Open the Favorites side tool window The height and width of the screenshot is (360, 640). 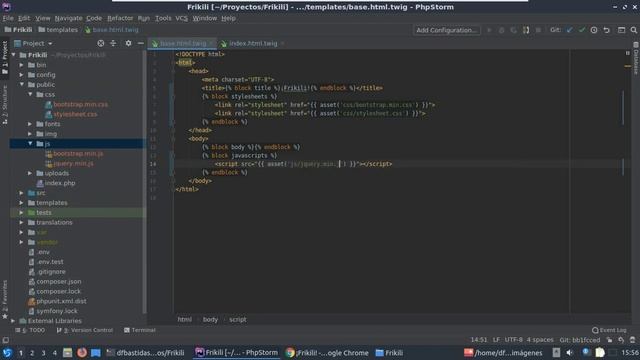click(4, 299)
